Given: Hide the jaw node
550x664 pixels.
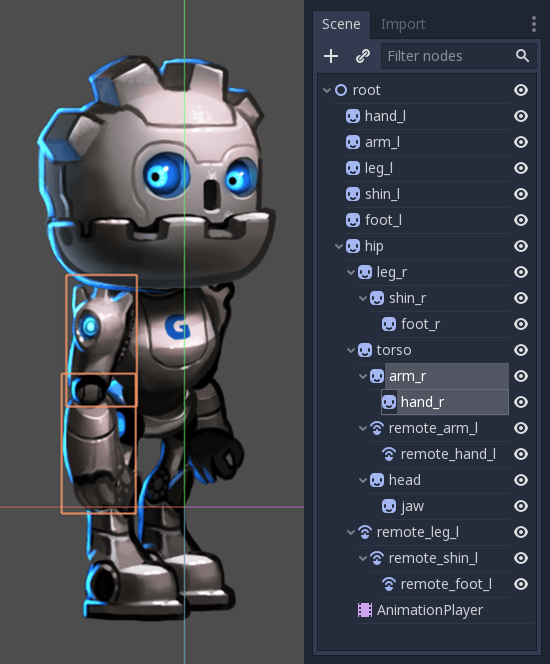Looking at the screenshot, I should pyautogui.click(x=521, y=506).
